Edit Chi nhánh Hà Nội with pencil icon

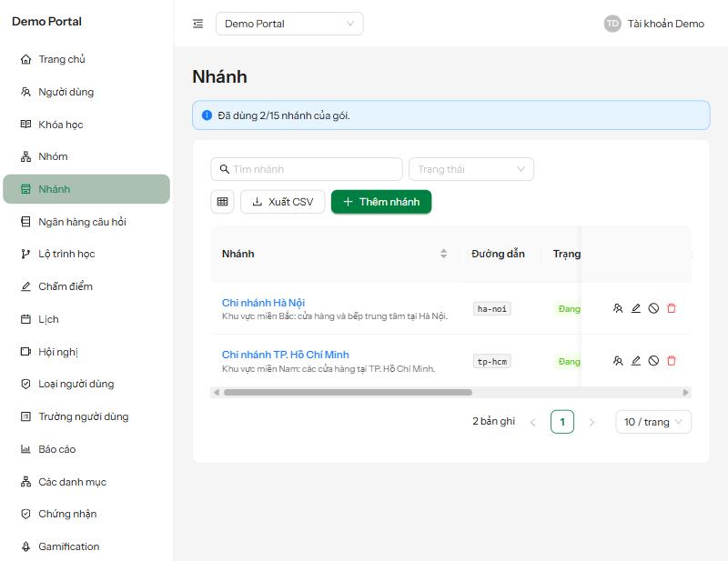click(x=635, y=308)
